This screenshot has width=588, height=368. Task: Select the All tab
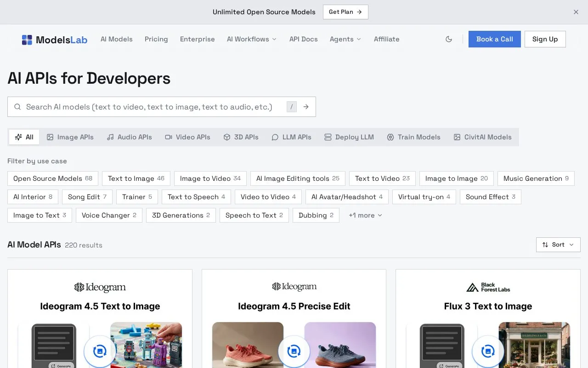pyautogui.click(x=24, y=137)
